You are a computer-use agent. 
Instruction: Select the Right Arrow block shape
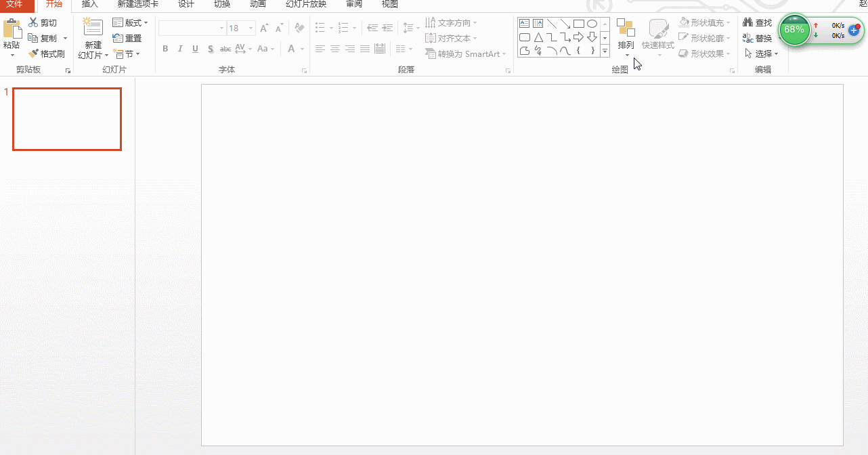(x=579, y=37)
